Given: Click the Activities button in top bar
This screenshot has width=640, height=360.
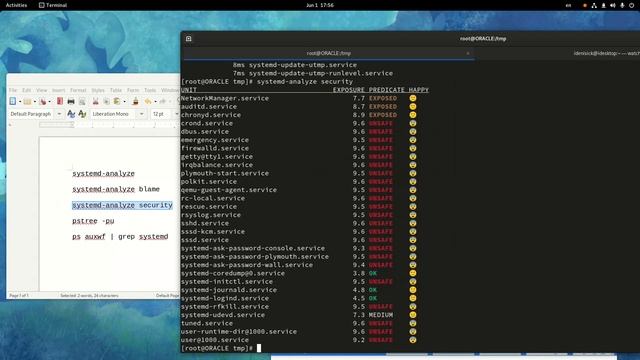Looking at the screenshot, I should (16, 5).
